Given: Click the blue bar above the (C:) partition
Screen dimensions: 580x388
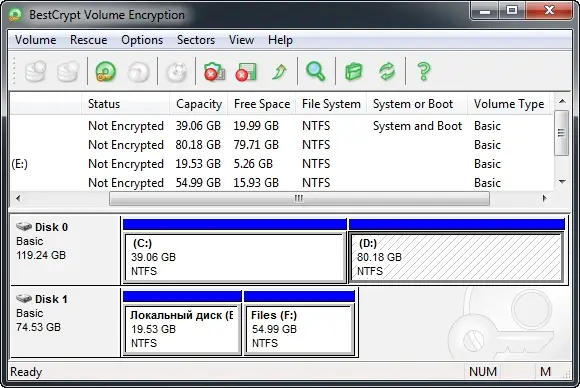Looking at the screenshot, I should [x=235, y=225].
